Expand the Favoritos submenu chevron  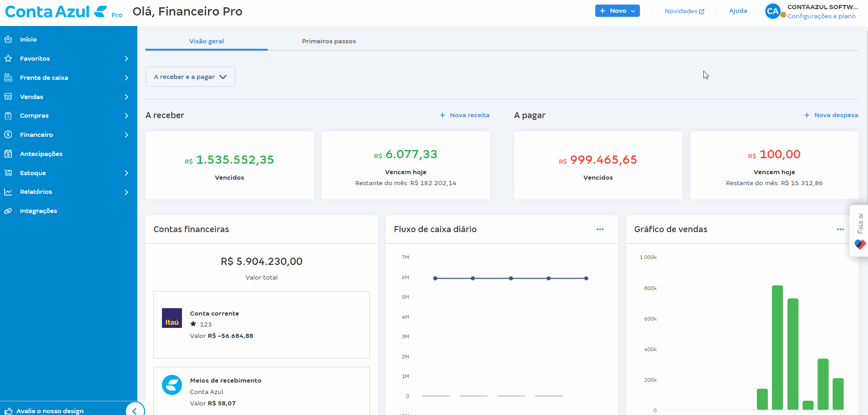126,58
